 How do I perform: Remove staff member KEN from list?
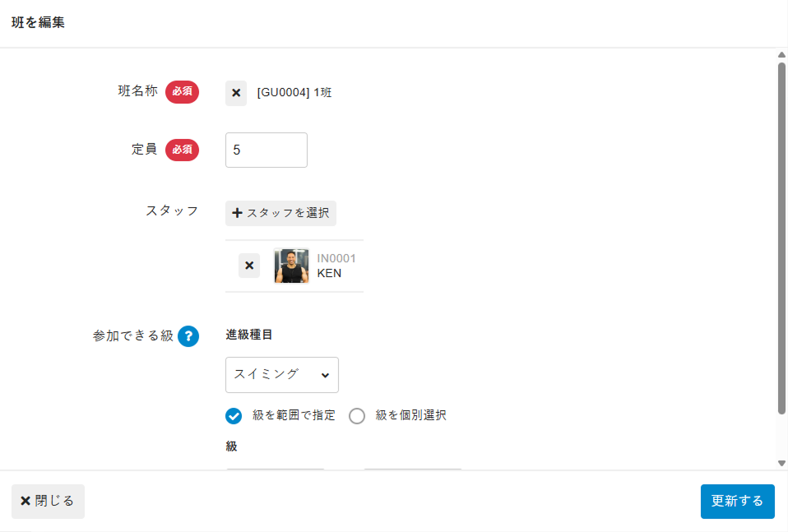pos(249,266)
